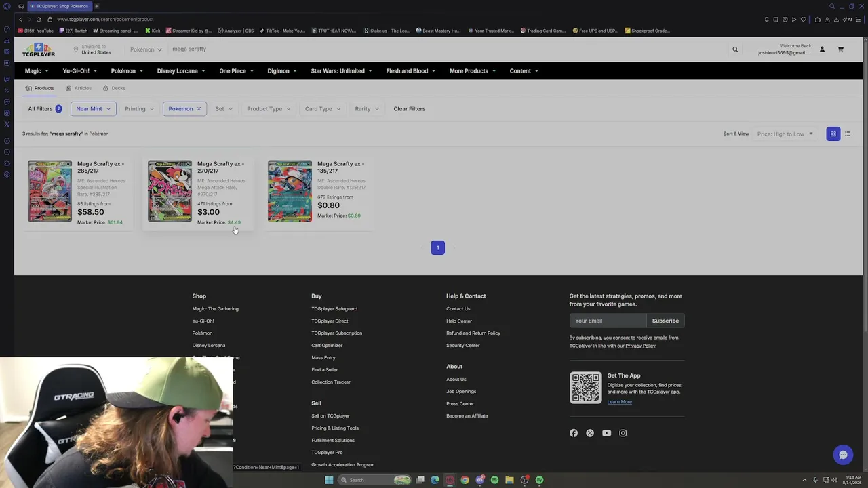Open Microsoft Edge from the taskbar
This screenshot has width=868, height=488.
click(435, 480)
